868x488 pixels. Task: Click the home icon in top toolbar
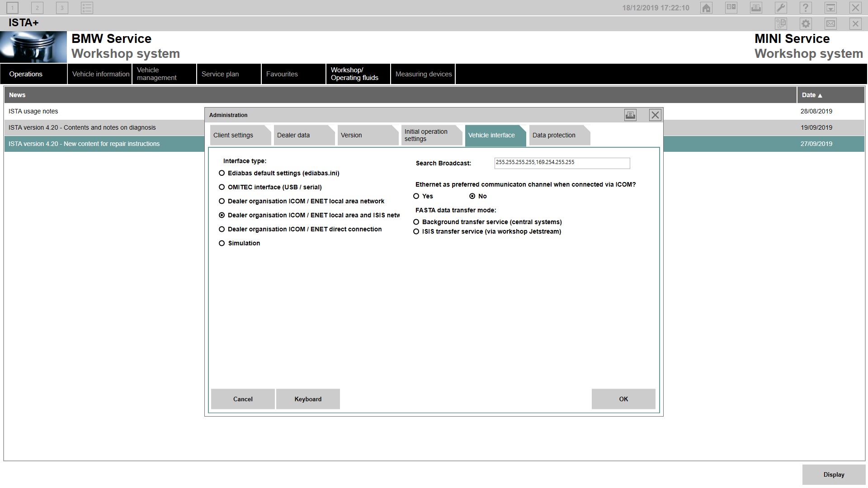click(706, 8)
